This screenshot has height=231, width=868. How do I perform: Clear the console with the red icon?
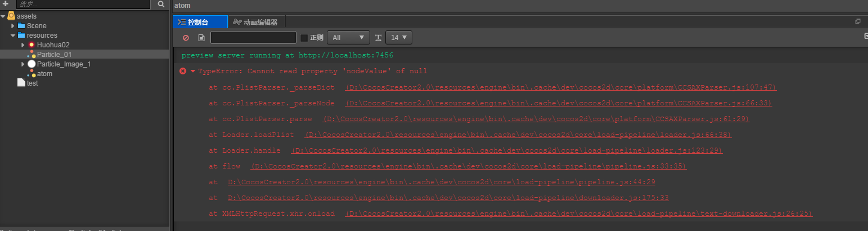[x=186, y=38]
